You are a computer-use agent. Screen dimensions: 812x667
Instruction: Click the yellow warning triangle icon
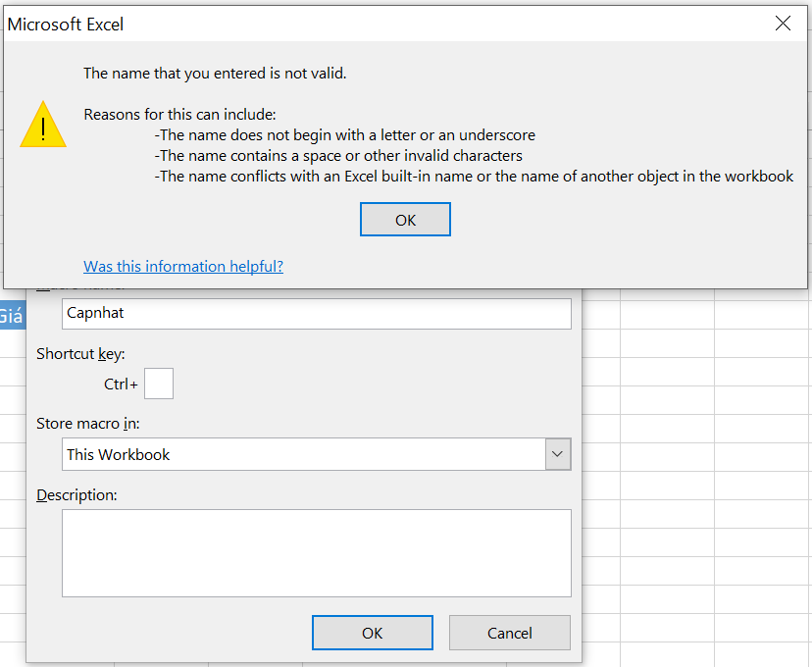click(43, 125)
